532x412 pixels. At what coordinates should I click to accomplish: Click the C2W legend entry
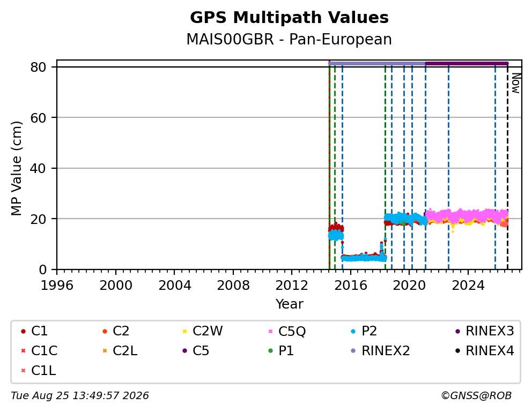point(202,331)
